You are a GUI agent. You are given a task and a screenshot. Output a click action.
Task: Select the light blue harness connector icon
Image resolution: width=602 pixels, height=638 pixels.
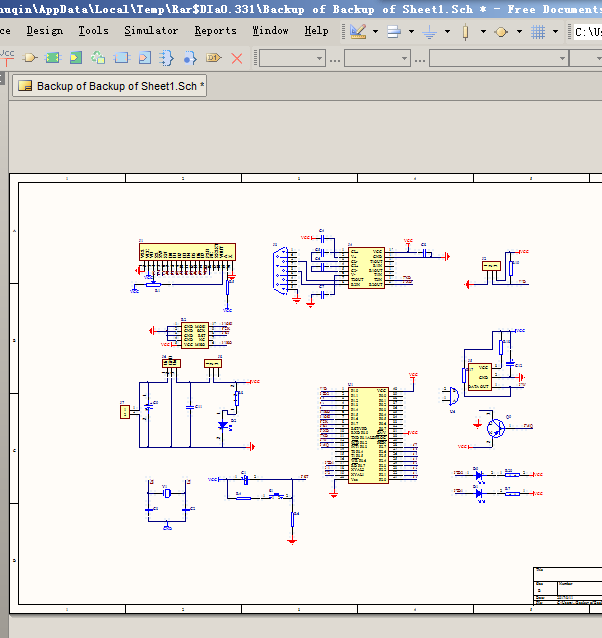click(121, 58)
